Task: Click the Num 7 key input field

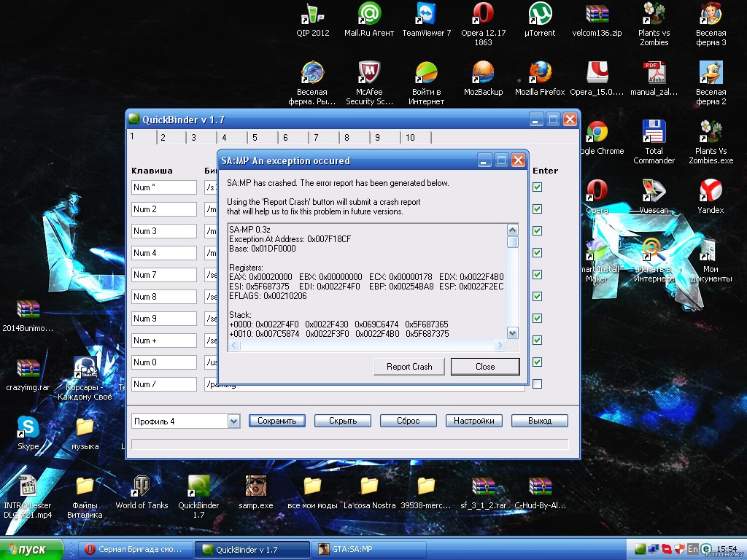Action: pos(164,275)
